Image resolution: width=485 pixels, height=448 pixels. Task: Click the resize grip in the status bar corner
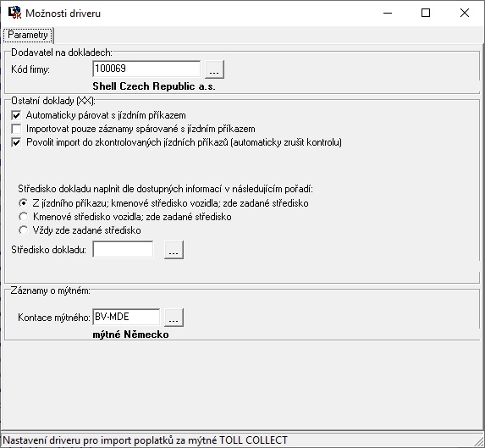478,440
